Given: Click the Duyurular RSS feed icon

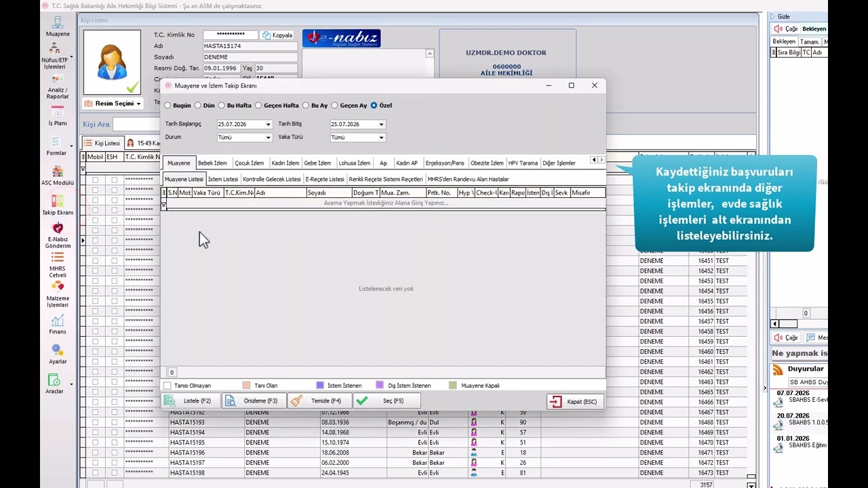Looking at the screenshot, I should tap(778, 369).
